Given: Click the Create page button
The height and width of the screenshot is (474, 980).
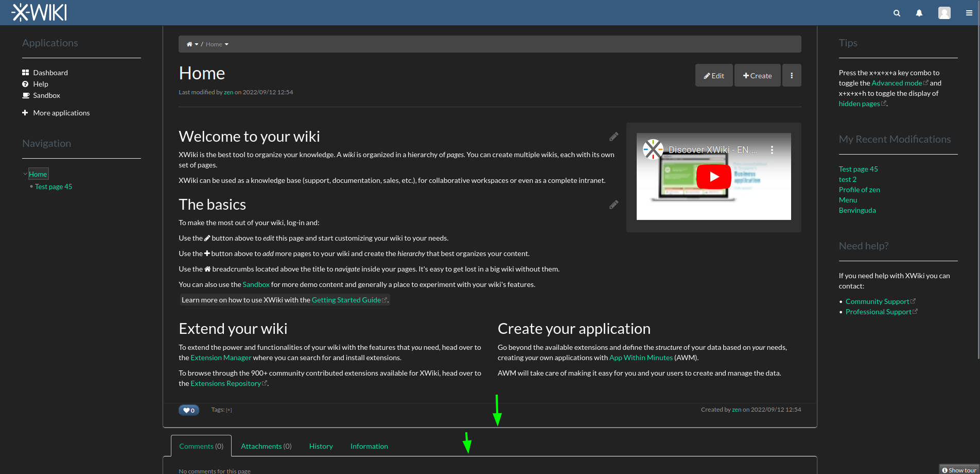Looking at the screenshot, I should point(757,75).
